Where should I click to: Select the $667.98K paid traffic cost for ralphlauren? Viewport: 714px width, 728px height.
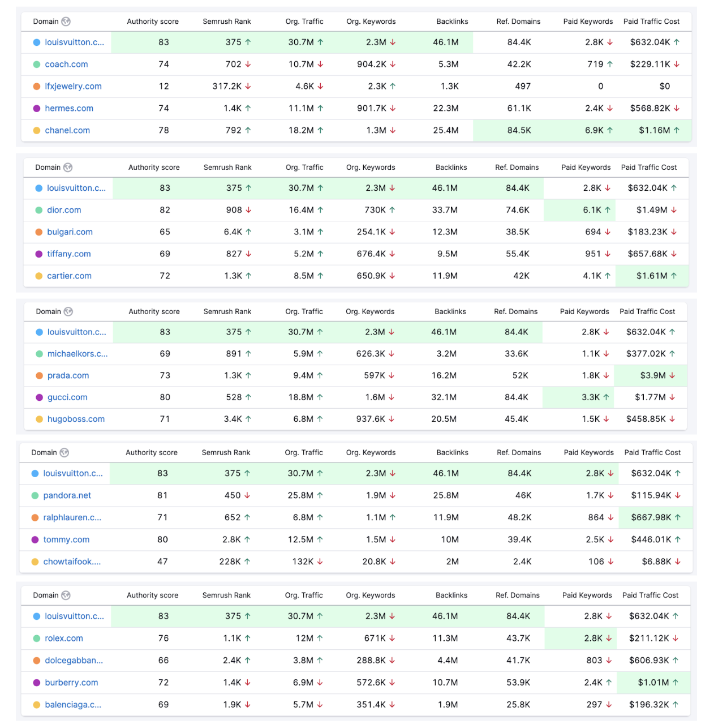(x=656, y=518)
